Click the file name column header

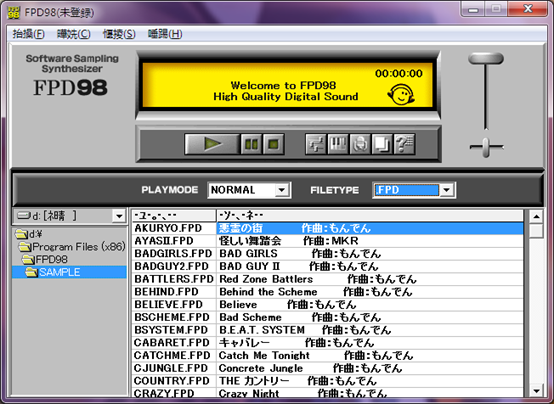pos(174,215)
